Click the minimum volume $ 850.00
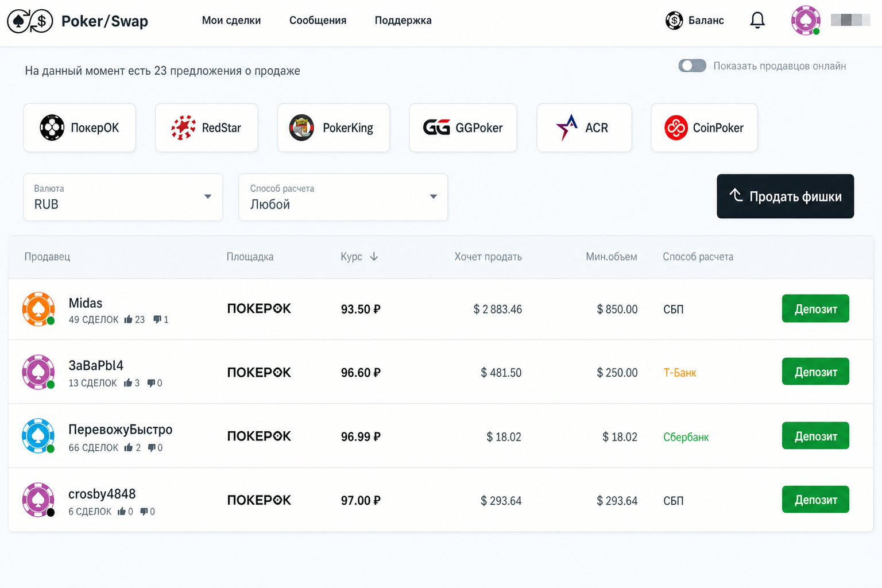 tap(617, 310)
